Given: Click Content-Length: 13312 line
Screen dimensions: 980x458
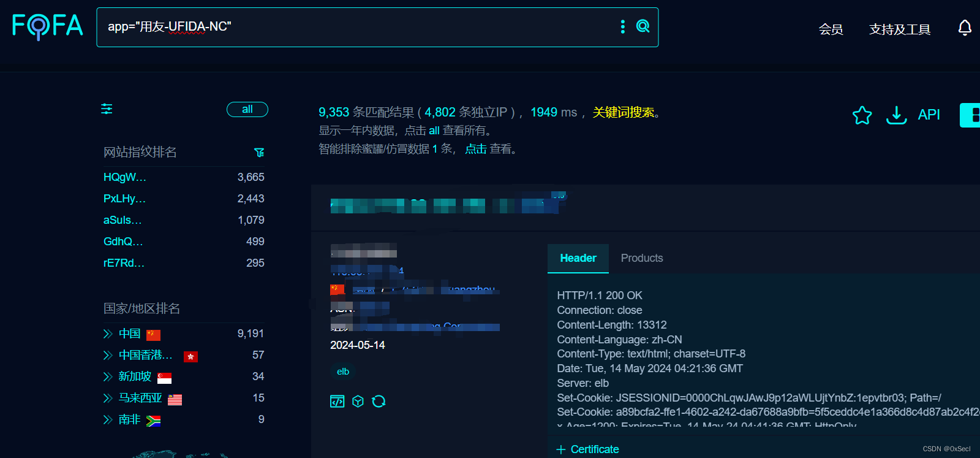Looking at the screenshot, I should 612,325.
